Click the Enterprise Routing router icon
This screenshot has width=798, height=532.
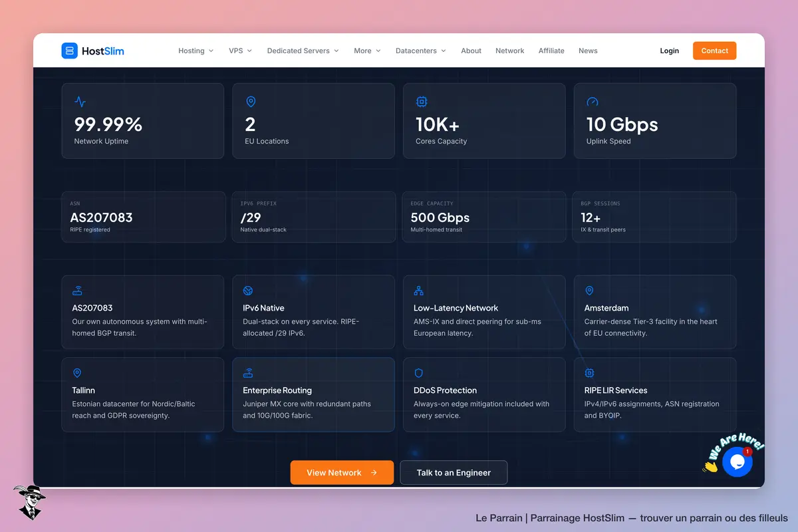248,374
